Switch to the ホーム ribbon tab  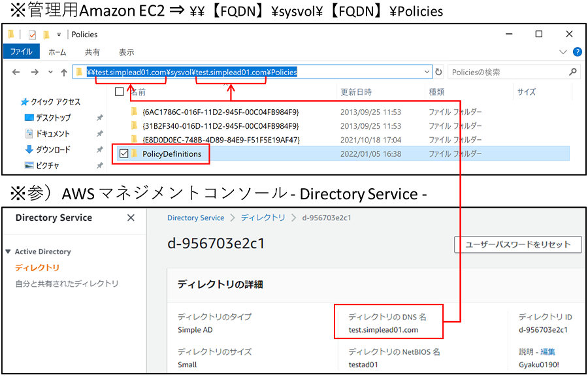pos(57,52)
